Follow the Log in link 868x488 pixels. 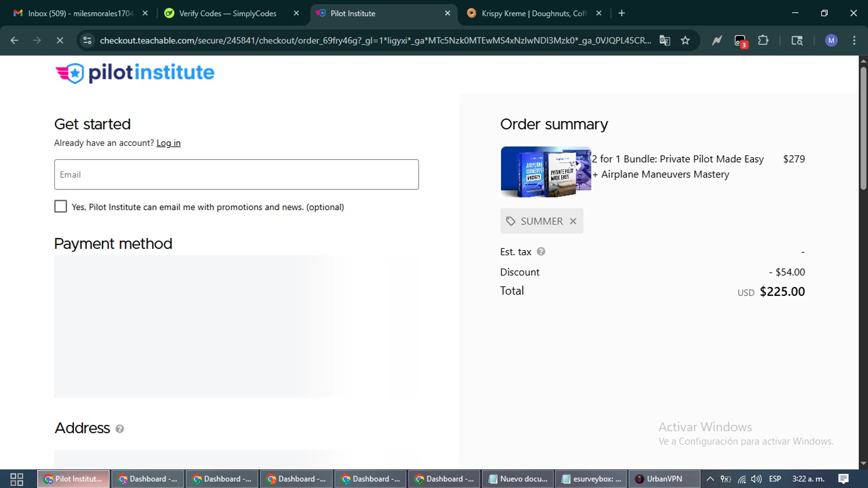pyautogui.click(x=168, y=143)
